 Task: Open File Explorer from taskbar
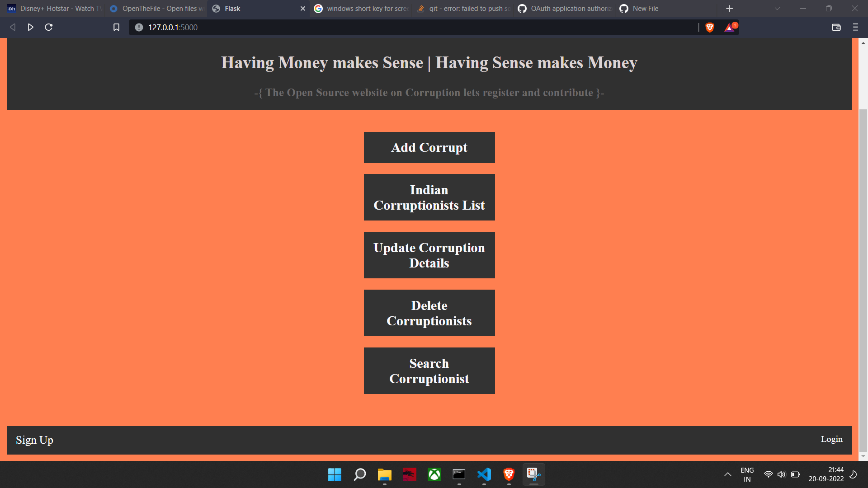[x=384, y=474]
